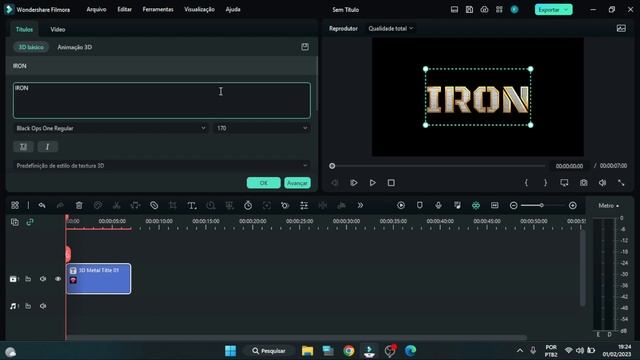Image resolution: width=640 pixels, height=360 pixels.
Task: Click the player volume speaker icon
Action: pos(602,183)
